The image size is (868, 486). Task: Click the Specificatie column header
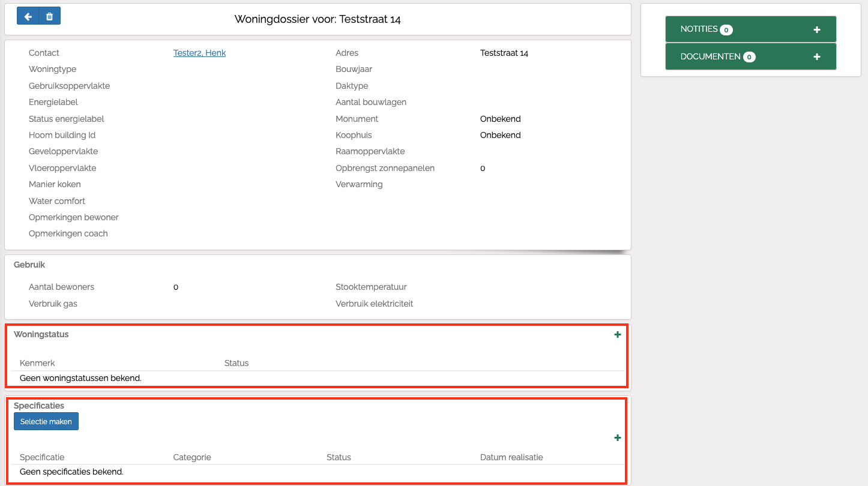(42, 457)
